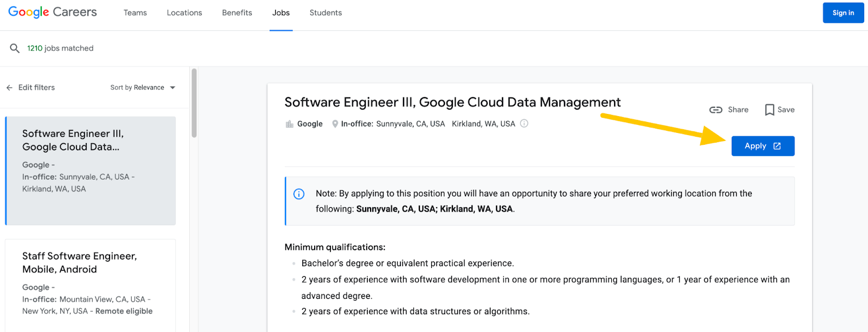Click the back arrow beside Edit filters
Image resolution: width=868 pixels, height=332 pixels.
9,88
